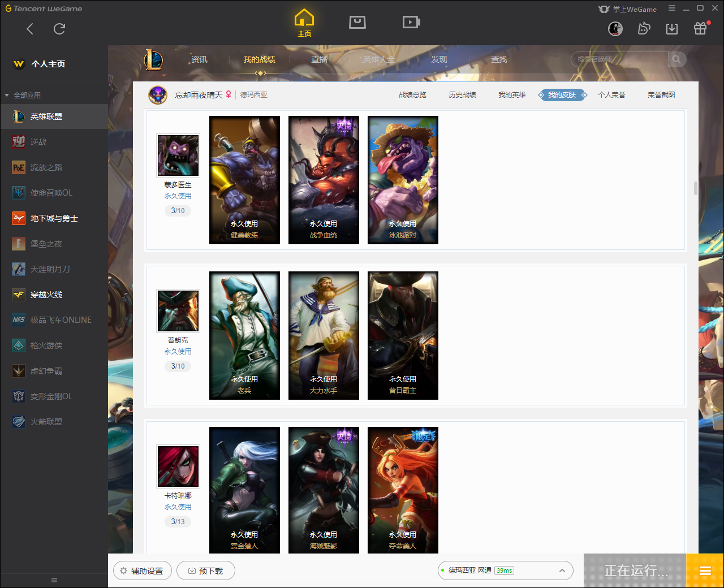Select 变形金刚OL in the sidebar
The width and height of the screenshot is (724, 588).
tap(54, 396)
